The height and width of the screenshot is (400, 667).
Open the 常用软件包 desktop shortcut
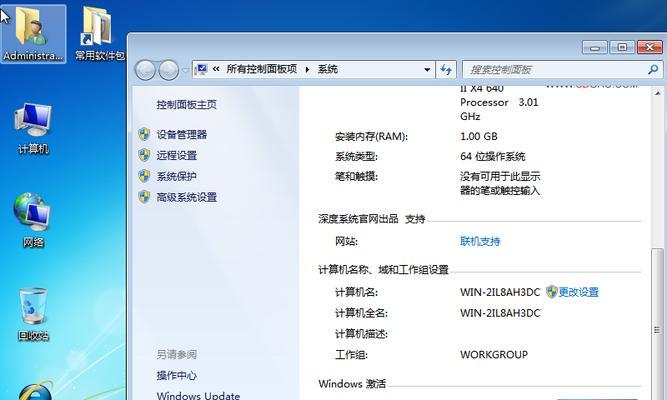pos(100,34)
